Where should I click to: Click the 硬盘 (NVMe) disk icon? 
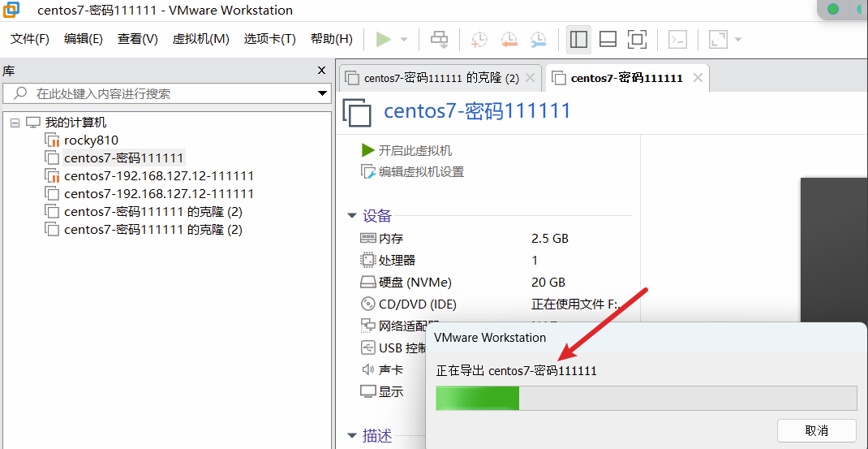367,283
